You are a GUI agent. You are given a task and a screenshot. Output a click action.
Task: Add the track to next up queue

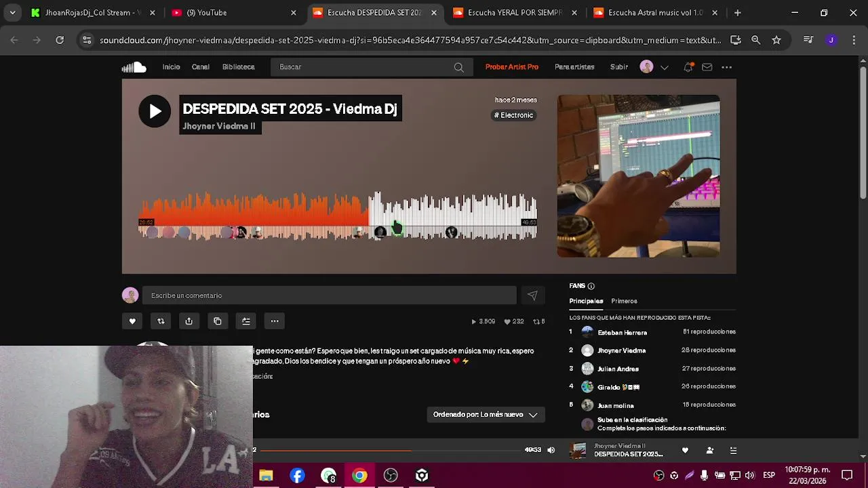pyautogui.click(x=246, y=321)
